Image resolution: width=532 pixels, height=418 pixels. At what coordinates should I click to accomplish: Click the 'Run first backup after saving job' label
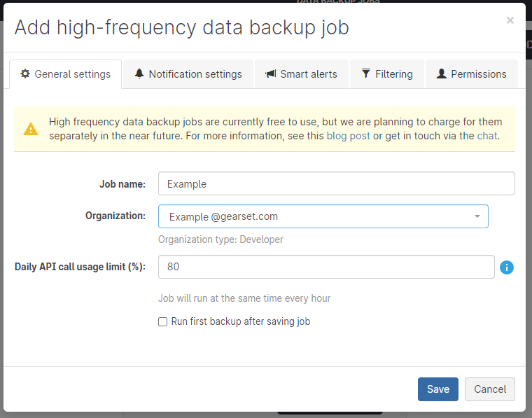point(240,322)
